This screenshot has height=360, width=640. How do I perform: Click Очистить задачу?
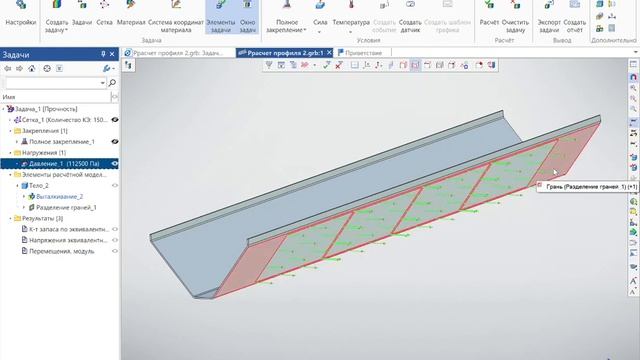point(515,16)
